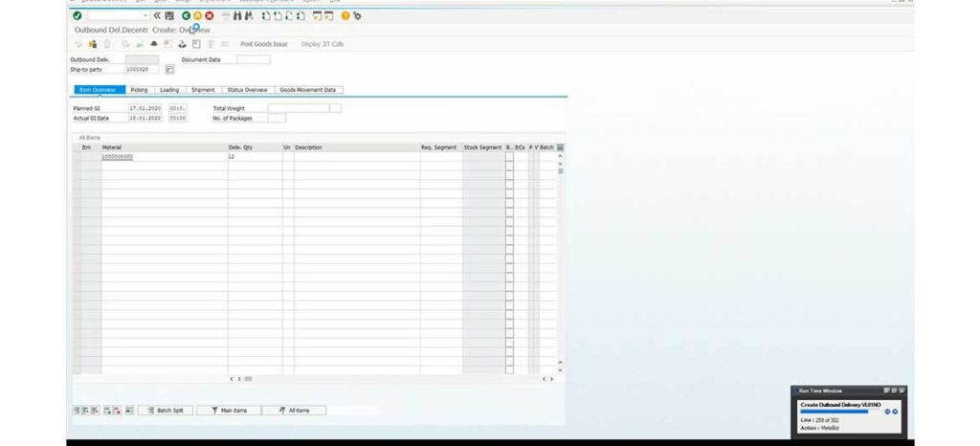Click the green Back arrow icon
This screenshot has height=446, width=980.
coord(187,16)
